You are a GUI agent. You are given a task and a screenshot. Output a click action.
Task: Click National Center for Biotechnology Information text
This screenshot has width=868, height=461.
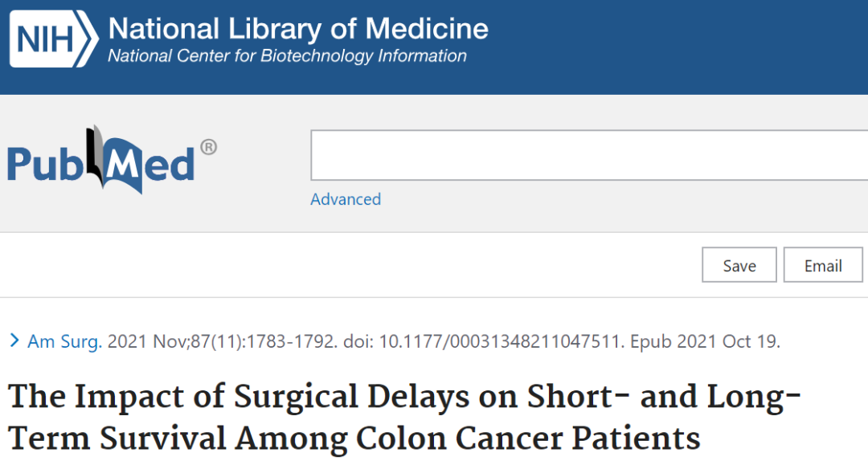coord(287,56)
